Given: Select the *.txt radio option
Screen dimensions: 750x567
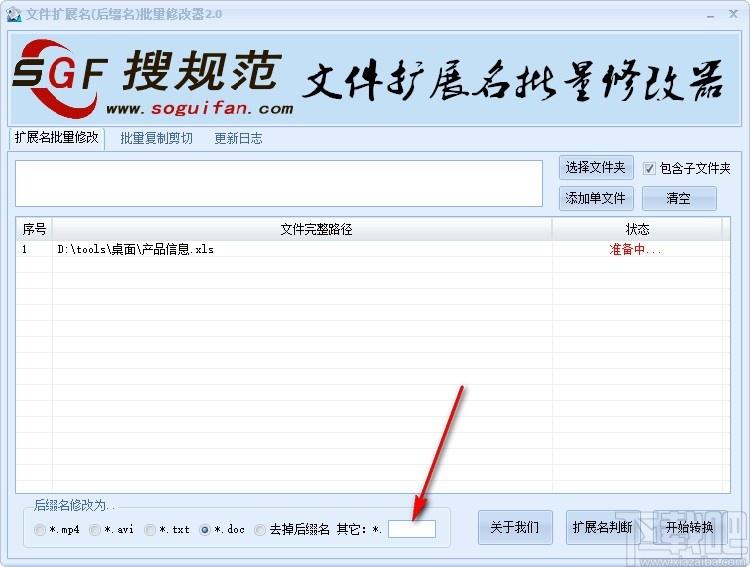Looking at the screenshot, I should coord(150,530).
